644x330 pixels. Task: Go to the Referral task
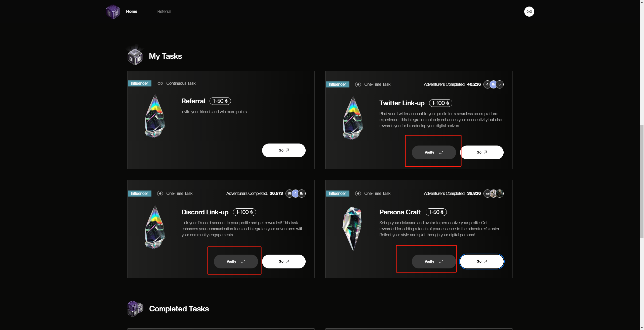tap(284, 150)
